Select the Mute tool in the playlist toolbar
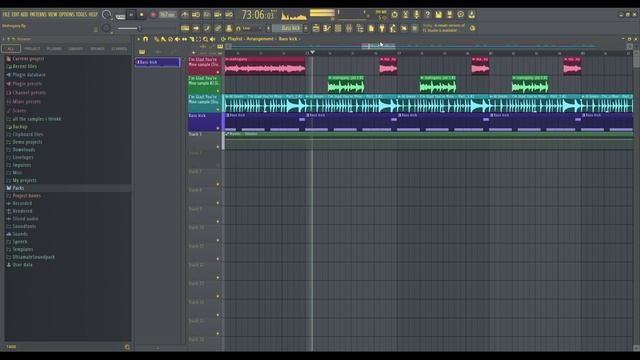 (178, 39)
